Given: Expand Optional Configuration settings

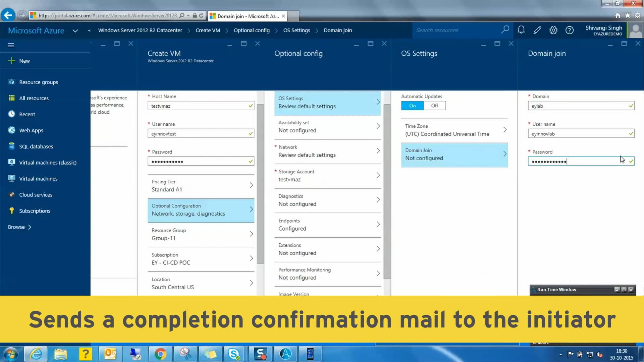Looking at the screenshot, I should [x=201, y=210].
